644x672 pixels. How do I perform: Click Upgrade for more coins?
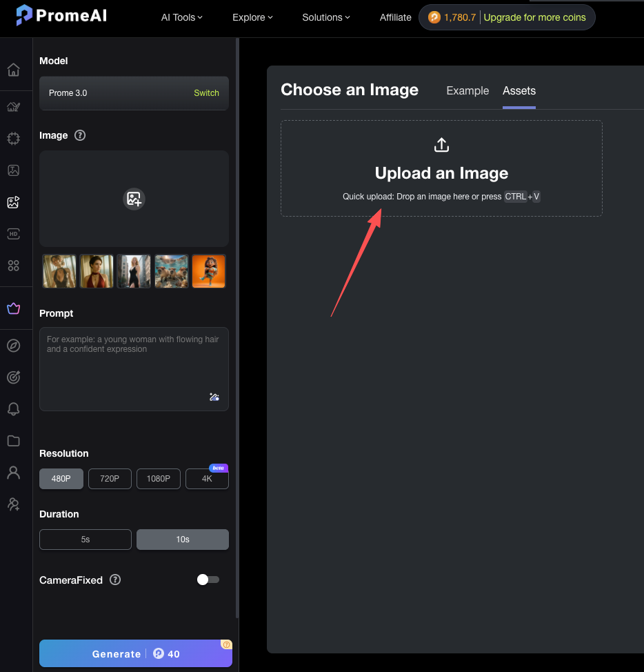pos(534,17)
